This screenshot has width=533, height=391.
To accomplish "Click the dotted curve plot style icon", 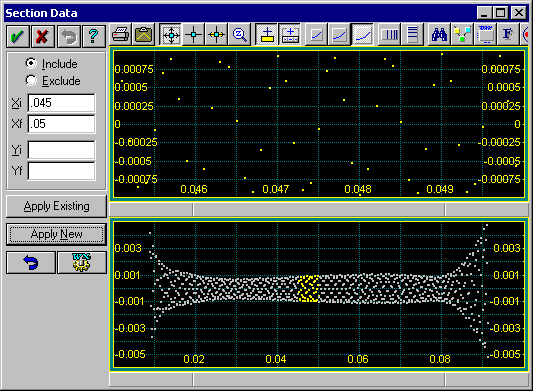I will coord(362,34).
